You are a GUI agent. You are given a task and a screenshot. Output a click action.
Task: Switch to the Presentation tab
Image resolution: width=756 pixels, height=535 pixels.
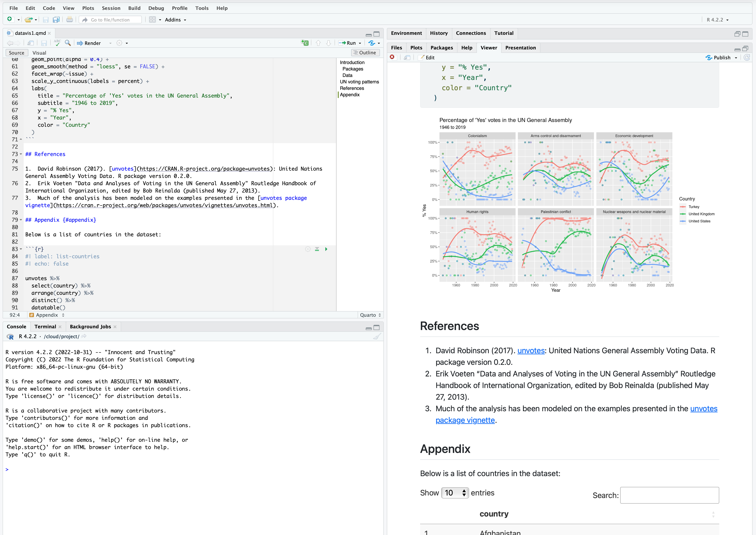click(520, 48)
